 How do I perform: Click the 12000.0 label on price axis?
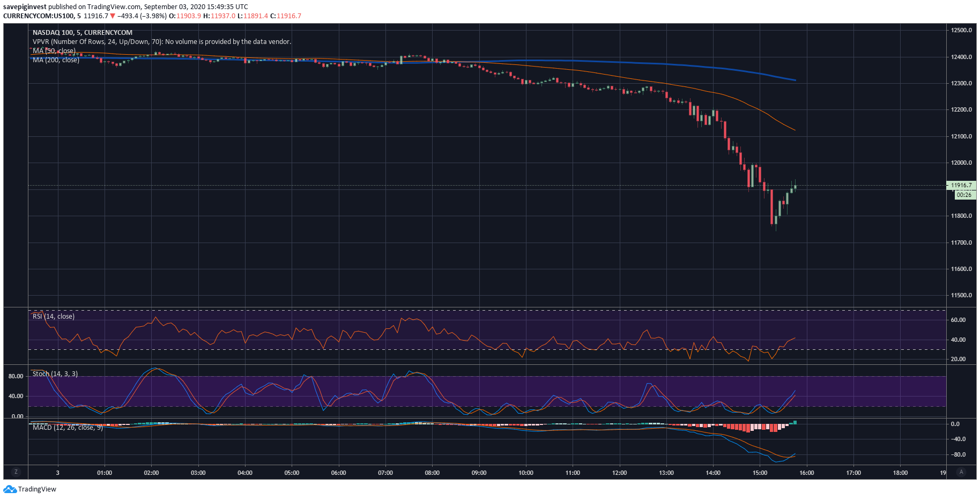pyautogui.click(x=961, y=163)
